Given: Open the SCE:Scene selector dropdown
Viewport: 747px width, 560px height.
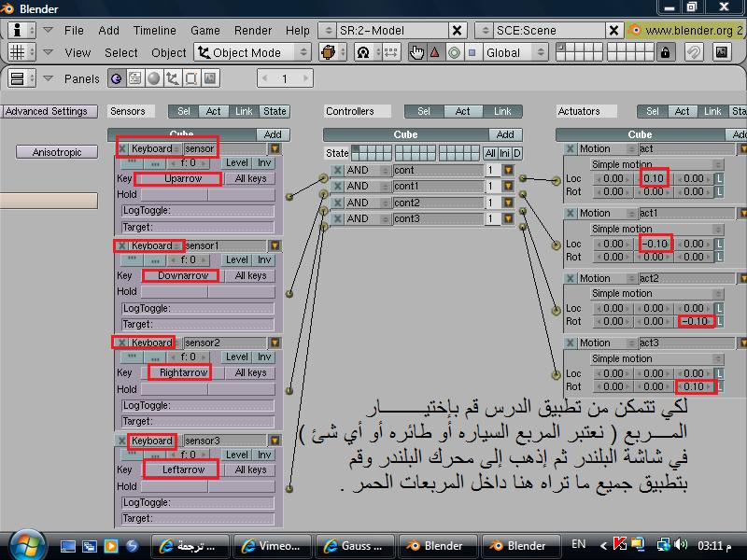Looking at the screenshot, I should [x=485, y=31].
